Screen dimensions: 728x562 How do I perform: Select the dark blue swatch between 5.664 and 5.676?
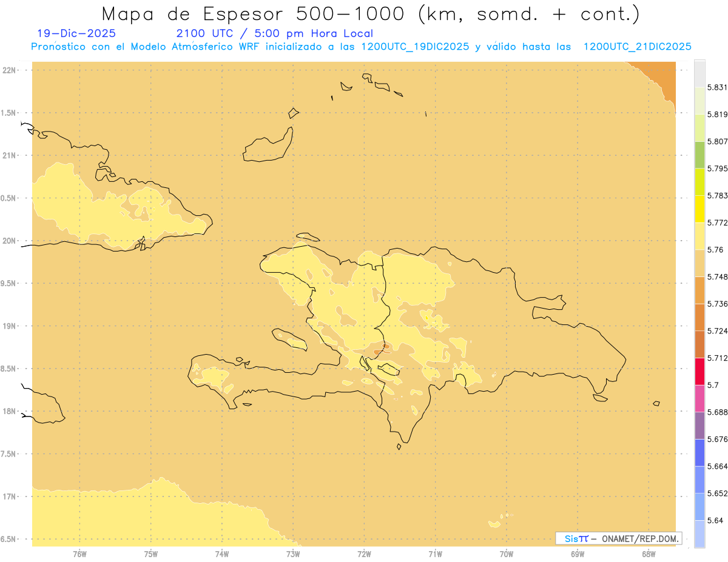[x=699, y=452]
